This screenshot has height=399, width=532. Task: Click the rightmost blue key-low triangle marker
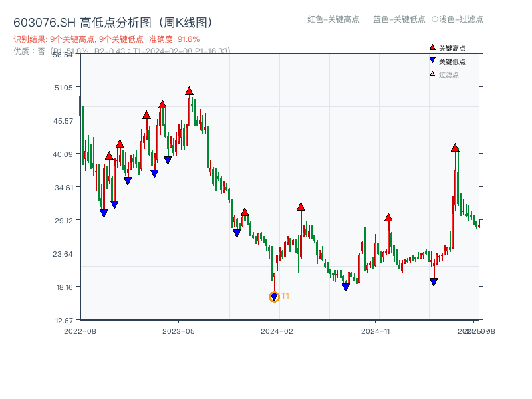tap(433, 282)
